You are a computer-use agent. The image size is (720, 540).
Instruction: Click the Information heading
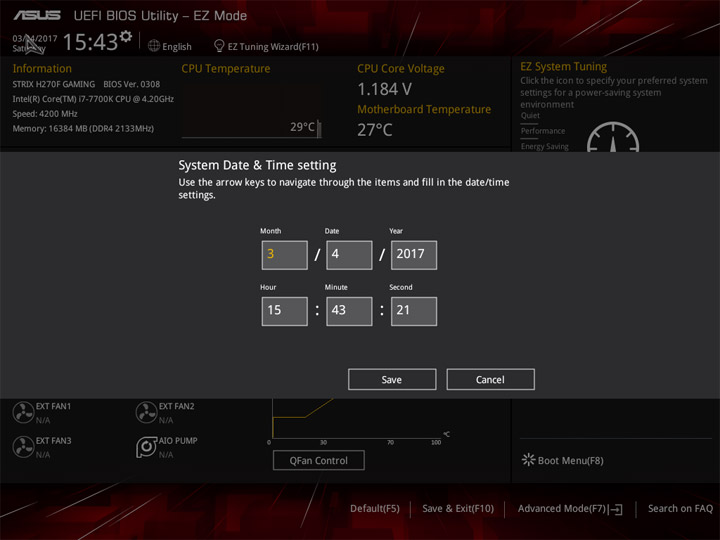pos(42,68)
